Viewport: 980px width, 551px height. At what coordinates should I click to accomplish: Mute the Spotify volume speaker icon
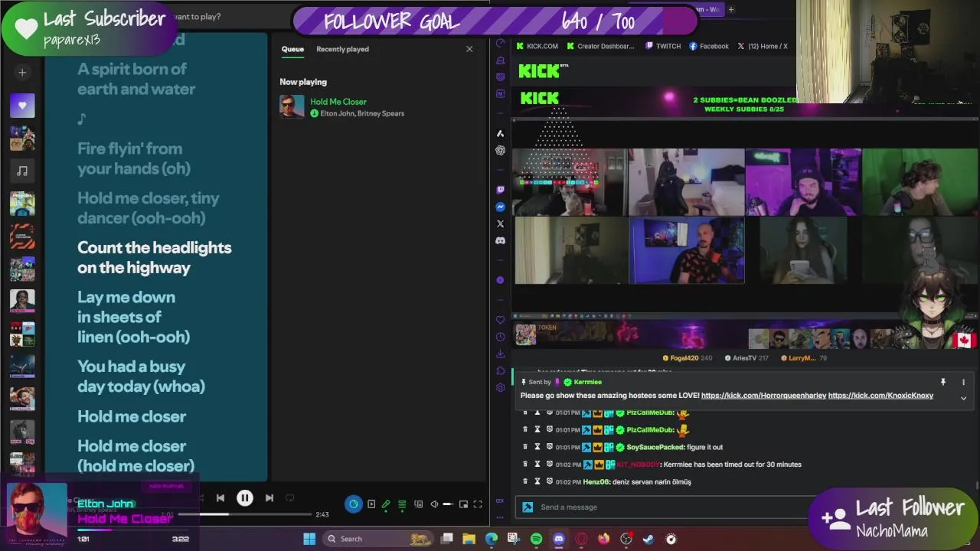pyautogui.click(x=434, y=504)
